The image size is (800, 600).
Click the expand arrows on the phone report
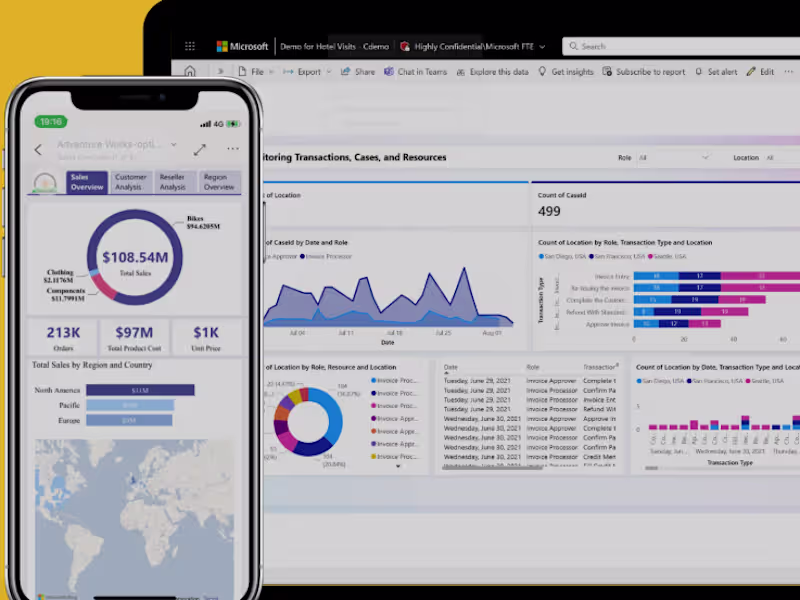click(200, 150)
